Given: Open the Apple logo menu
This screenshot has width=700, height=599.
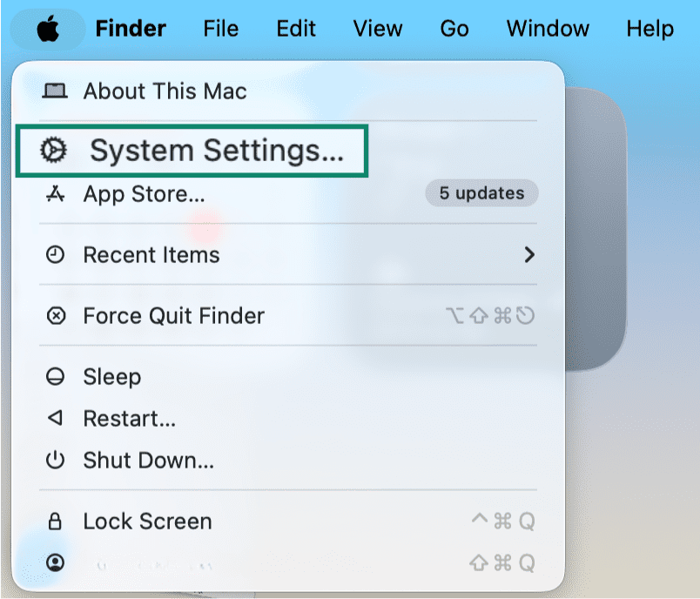Looking at the screenshot, I should coord(48,29).
